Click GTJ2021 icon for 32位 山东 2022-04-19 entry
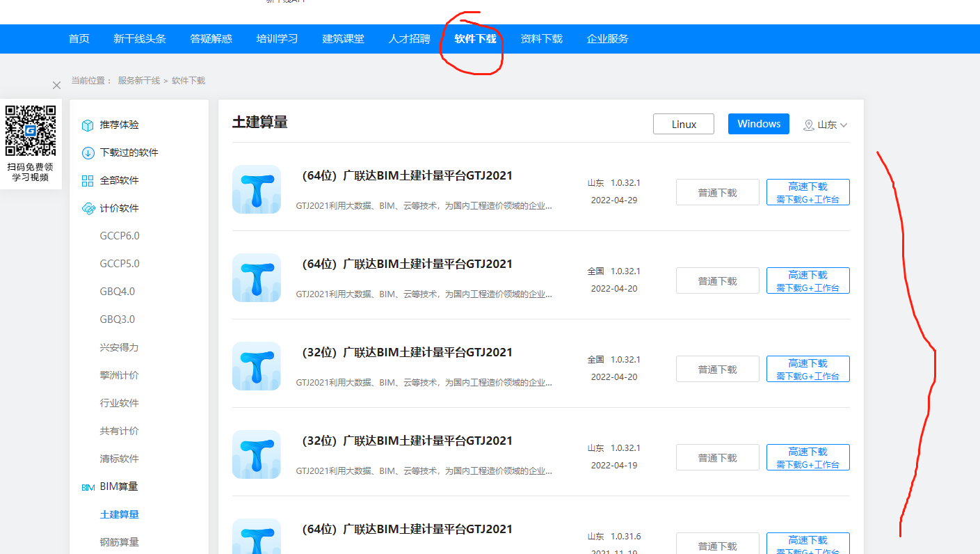 point(257,454)
